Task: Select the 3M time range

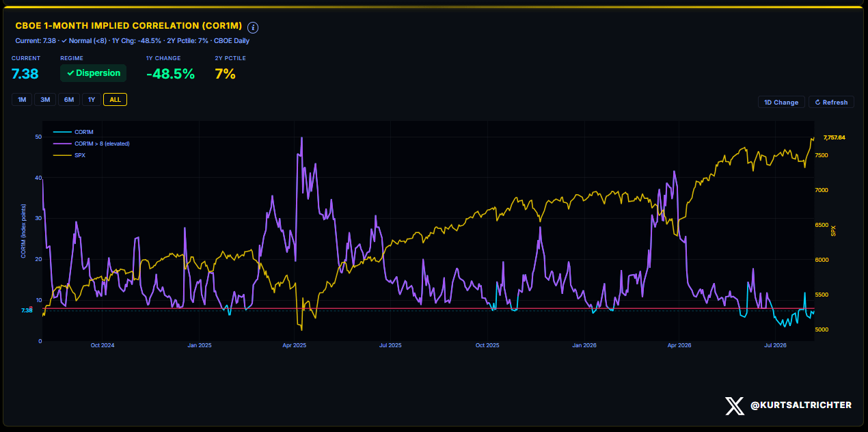Action: click(x=45, y=100)
